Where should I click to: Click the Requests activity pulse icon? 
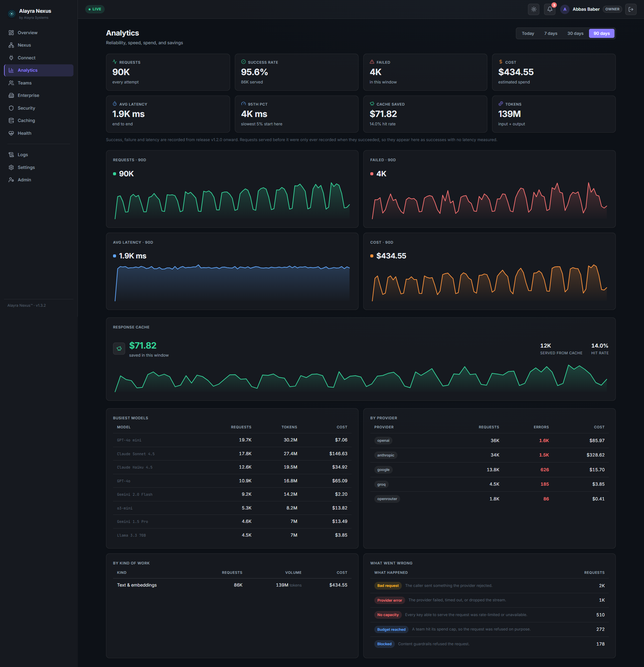click(115, 62)
